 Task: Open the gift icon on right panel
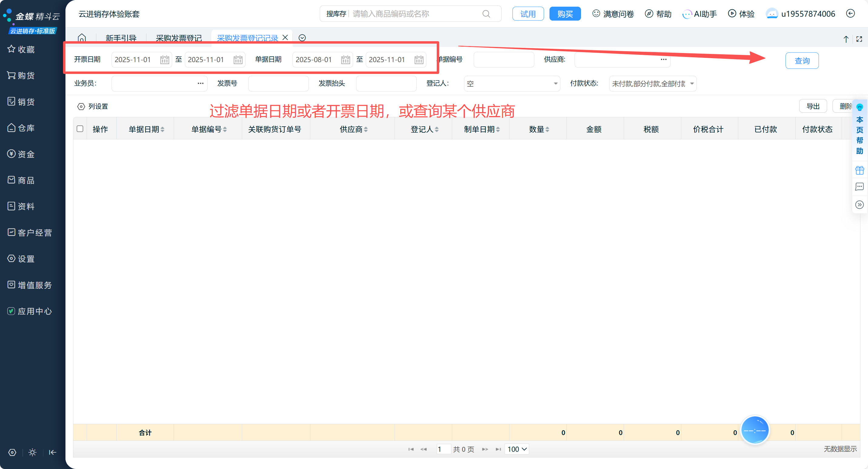859,170
